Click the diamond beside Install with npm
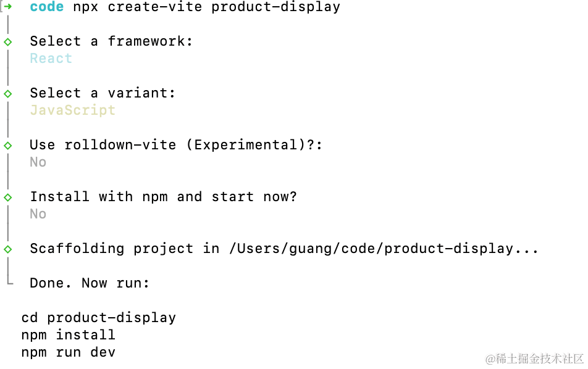Viewport: 588px width, 369px height. point(8,197)
